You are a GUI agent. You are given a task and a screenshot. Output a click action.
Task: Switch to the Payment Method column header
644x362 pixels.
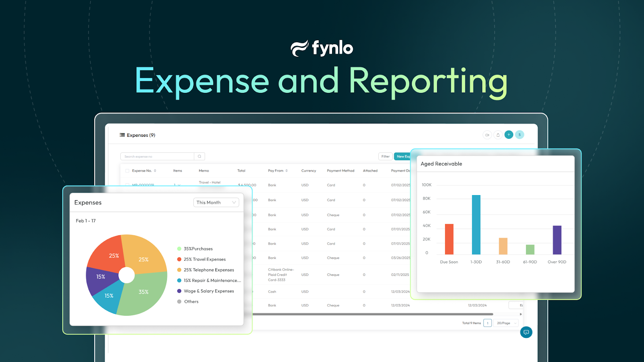(341, 171)
